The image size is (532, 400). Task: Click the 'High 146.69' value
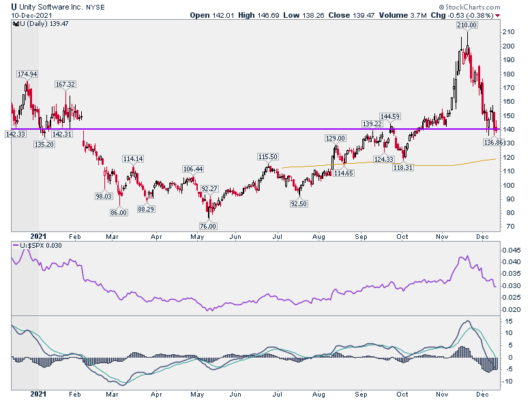tap(258, 15)
